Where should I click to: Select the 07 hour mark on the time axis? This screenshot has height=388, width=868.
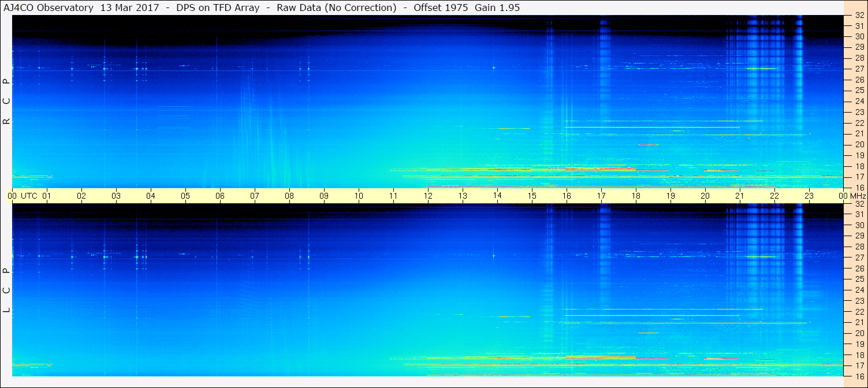coord(255,196)
